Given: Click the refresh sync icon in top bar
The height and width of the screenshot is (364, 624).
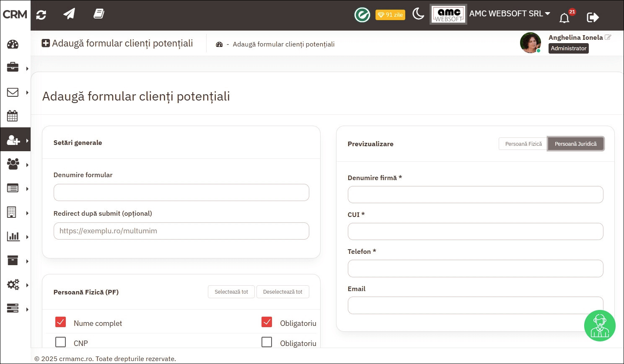Looking at the screenshot, I should click(x=41, y=15).
